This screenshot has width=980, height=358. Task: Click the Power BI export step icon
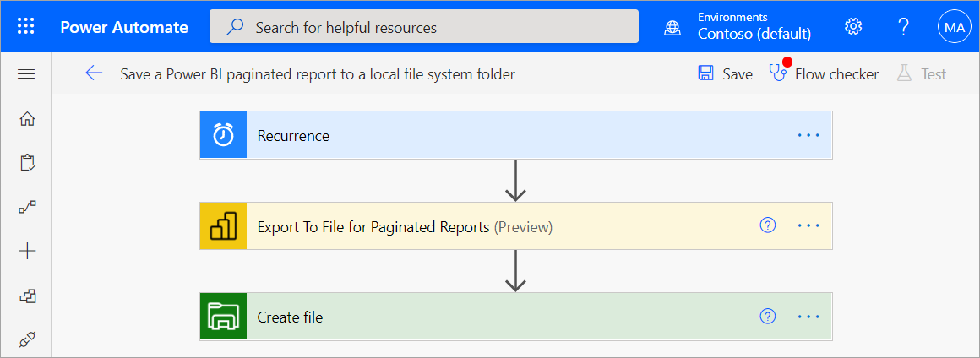click(223, 225)
